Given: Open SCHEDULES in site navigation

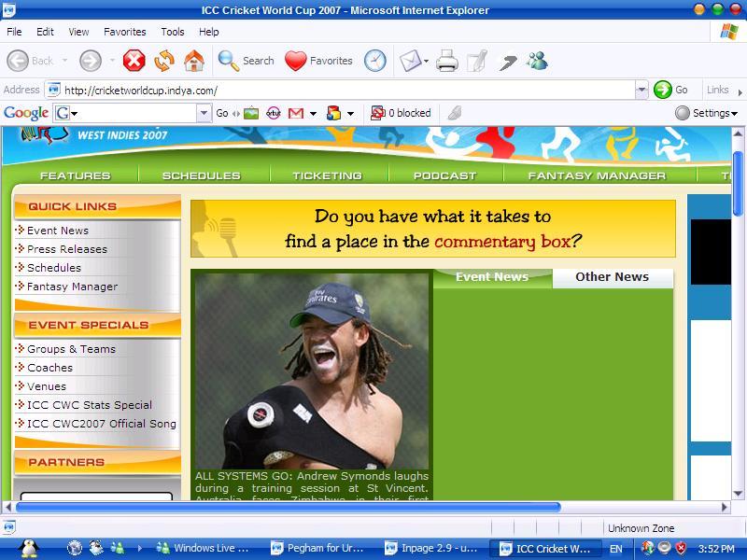Looking at the screenshot, I should point(202,175).
